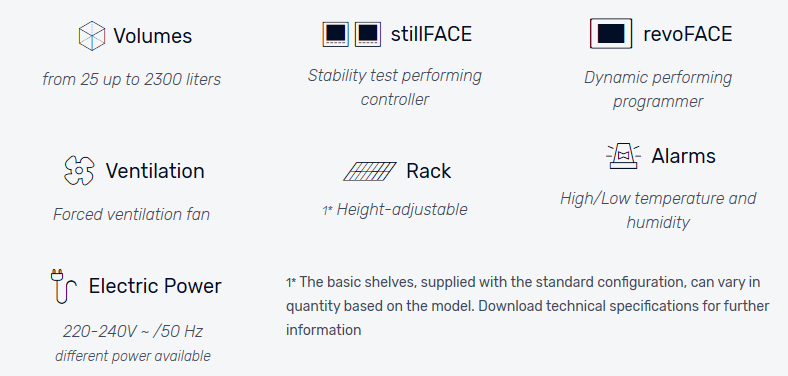
Task: Click the Rack heading text
Action: tap(429, 171)
